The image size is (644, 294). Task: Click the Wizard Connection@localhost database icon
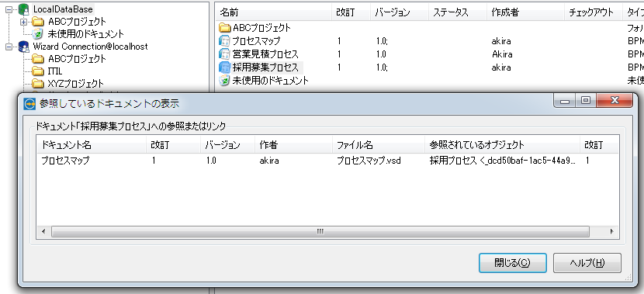23,47
